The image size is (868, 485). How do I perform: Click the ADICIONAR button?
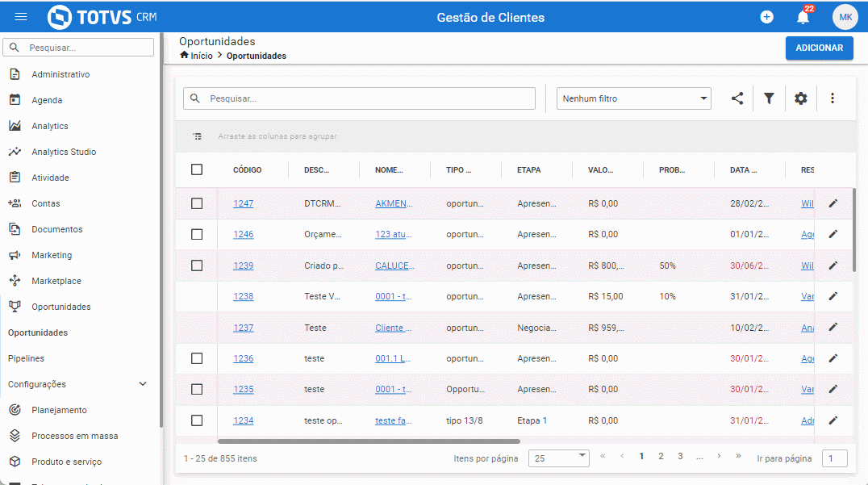click(820, 48)
